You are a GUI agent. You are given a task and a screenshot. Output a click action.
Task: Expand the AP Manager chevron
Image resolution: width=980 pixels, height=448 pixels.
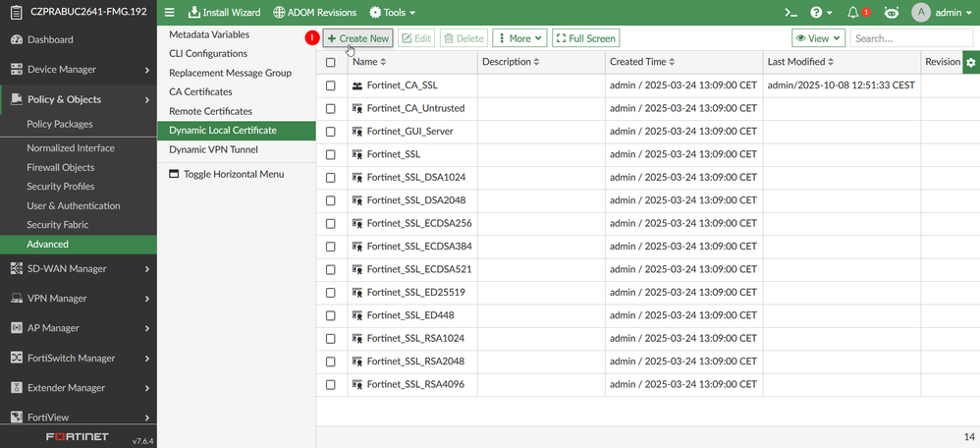pos(147,328)
